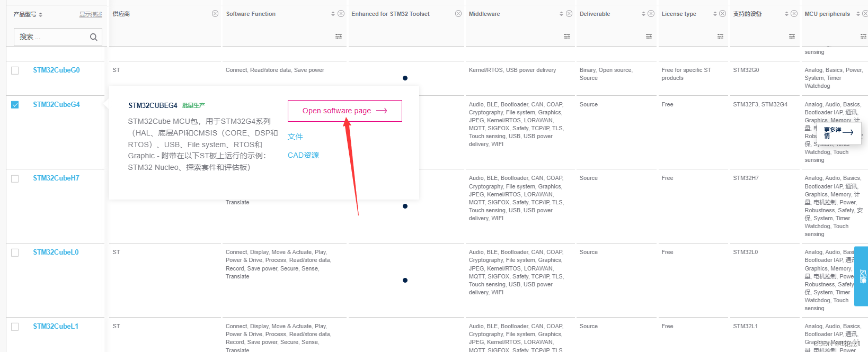Open the Software Function filter options icon
The image size is (868, 352).
(x=339, y=36)
